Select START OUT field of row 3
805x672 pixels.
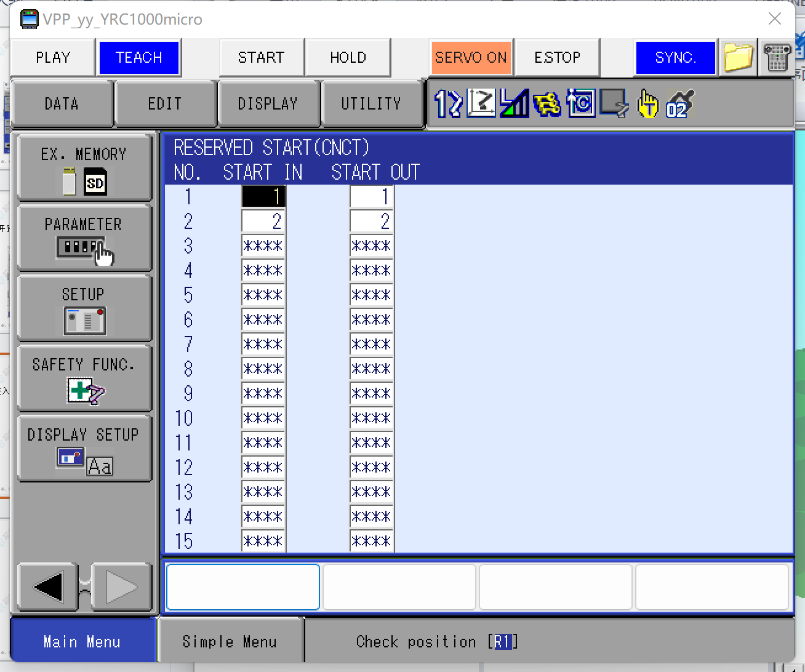(x=371, y=246)
